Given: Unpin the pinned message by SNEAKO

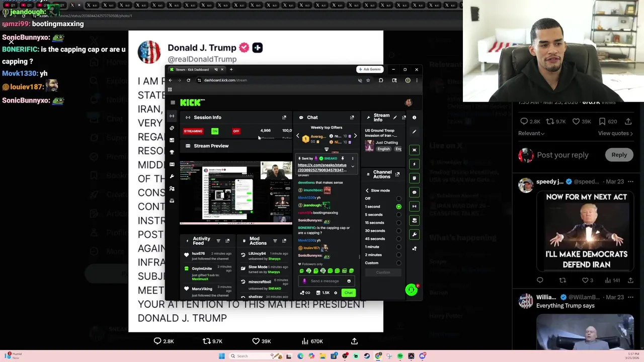Looking at the screenshot, I should tap(343, 158).
